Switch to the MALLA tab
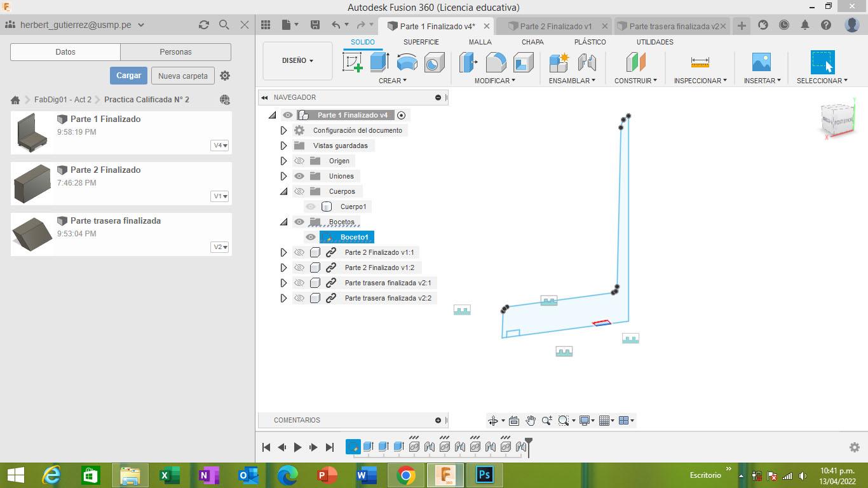 tap(480, 42)
